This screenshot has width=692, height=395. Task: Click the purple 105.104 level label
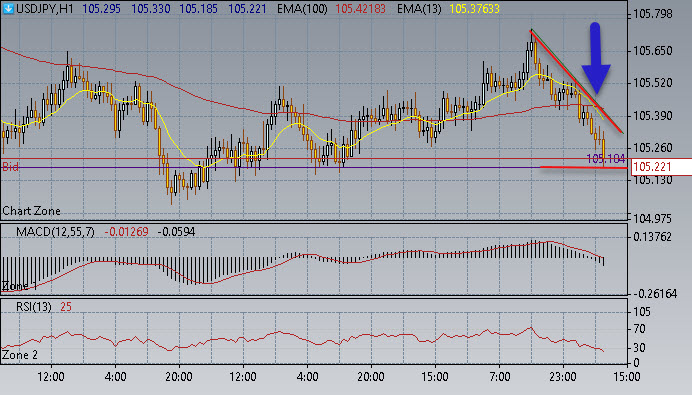coord(606,159)
